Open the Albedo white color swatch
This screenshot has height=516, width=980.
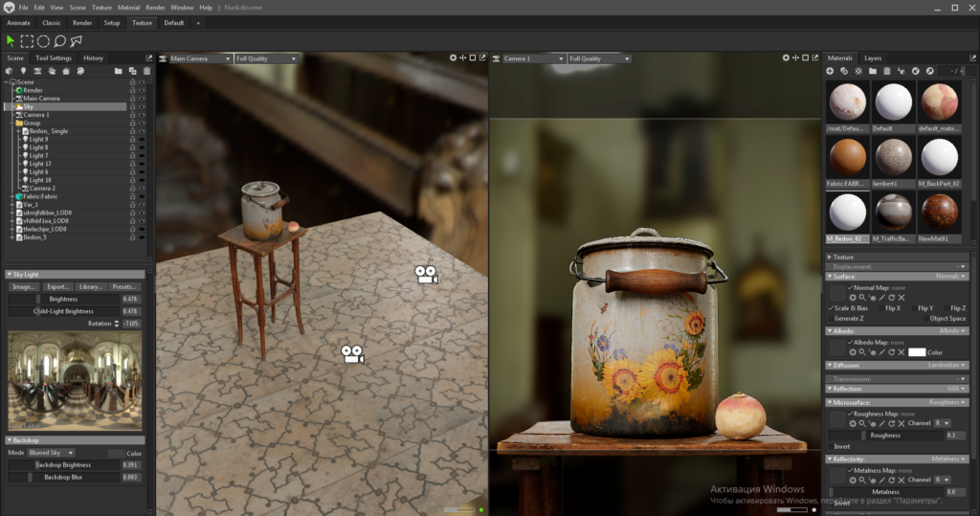pyautogui.click(x=916, y=352)
